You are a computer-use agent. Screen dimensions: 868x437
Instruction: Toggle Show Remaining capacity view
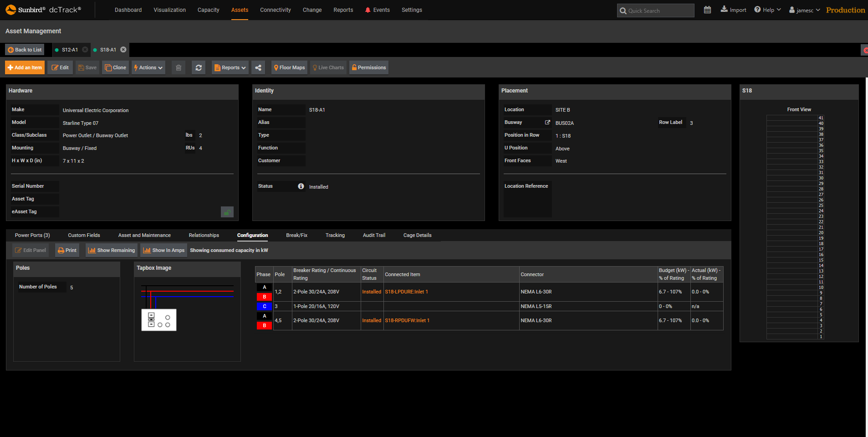(112, 250)
